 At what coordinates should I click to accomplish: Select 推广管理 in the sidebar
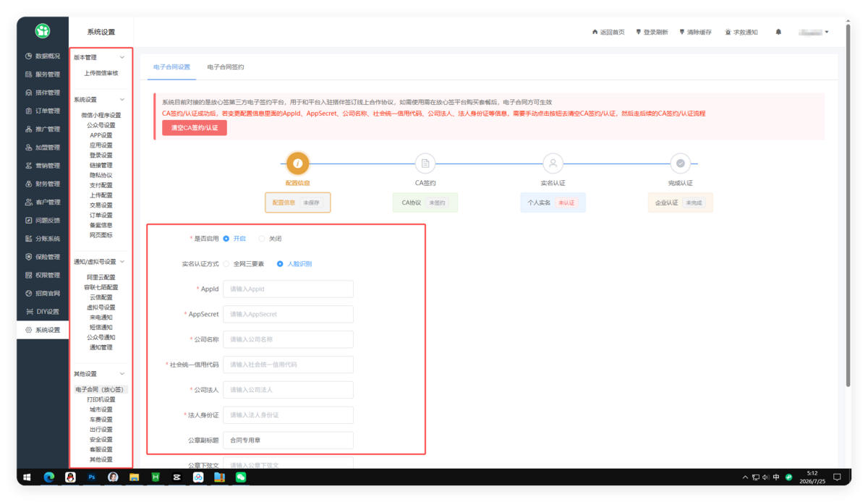(43, 129)
